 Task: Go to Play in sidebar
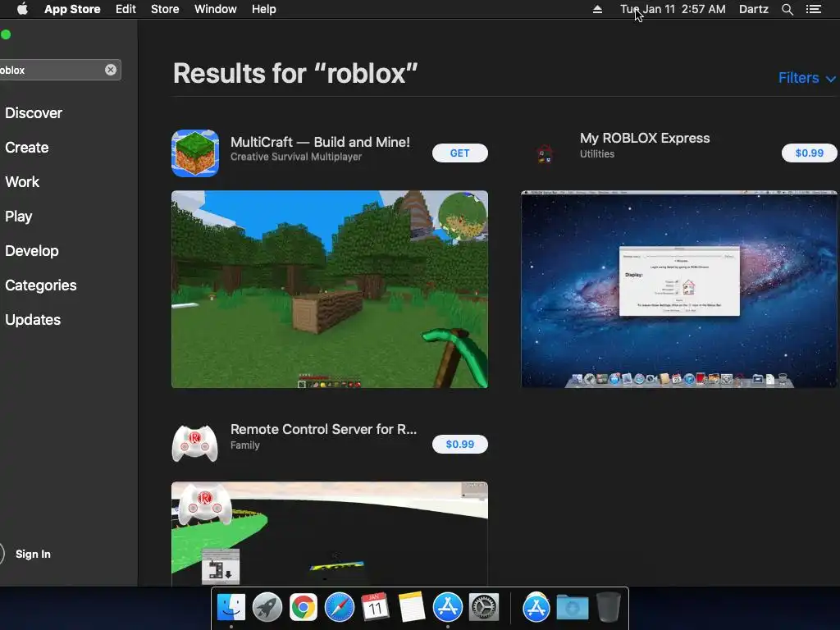pos(19,217)
